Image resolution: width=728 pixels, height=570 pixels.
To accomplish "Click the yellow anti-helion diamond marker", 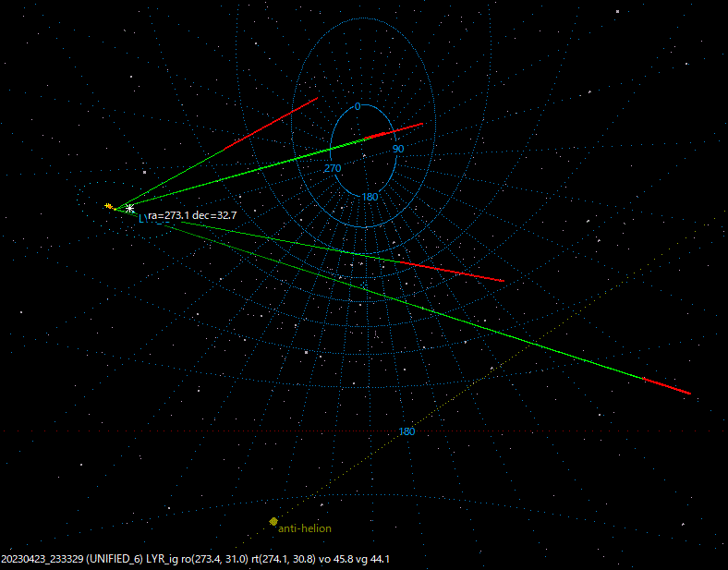I will [x=273, y=521].
